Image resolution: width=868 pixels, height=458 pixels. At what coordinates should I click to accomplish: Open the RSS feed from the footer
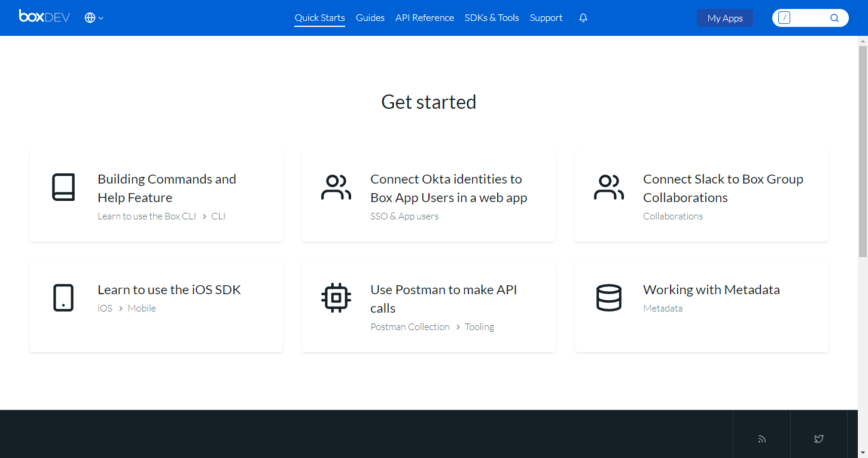(761, 438)
